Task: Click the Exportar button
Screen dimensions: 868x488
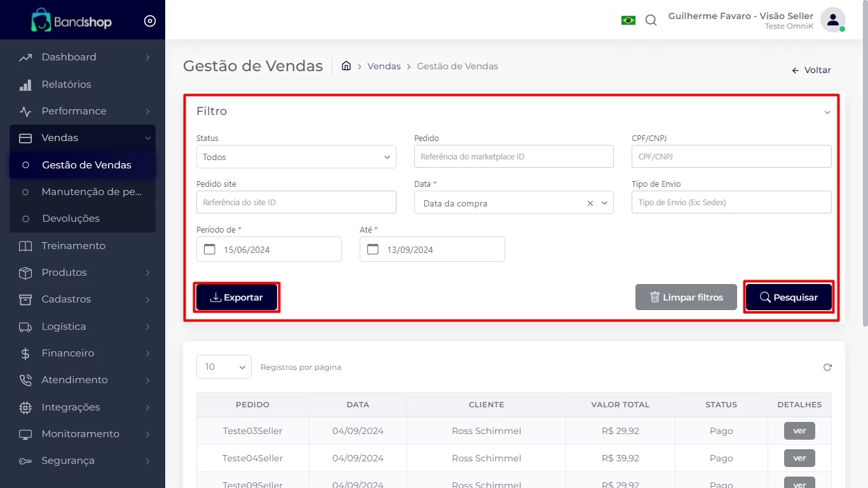Action: pos(236,297)
